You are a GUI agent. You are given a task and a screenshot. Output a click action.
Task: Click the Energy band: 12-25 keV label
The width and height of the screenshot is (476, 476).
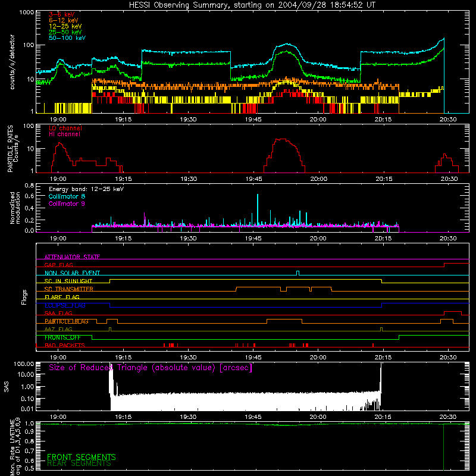86,189
